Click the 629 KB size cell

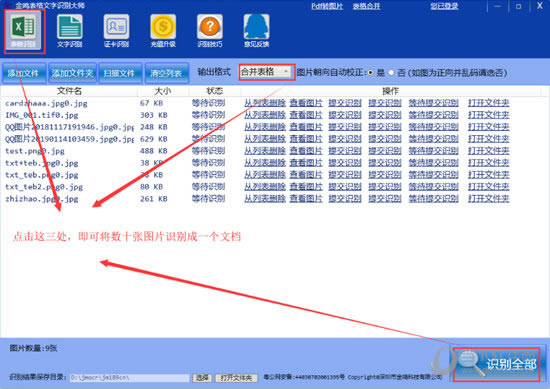tap(154, 139)
